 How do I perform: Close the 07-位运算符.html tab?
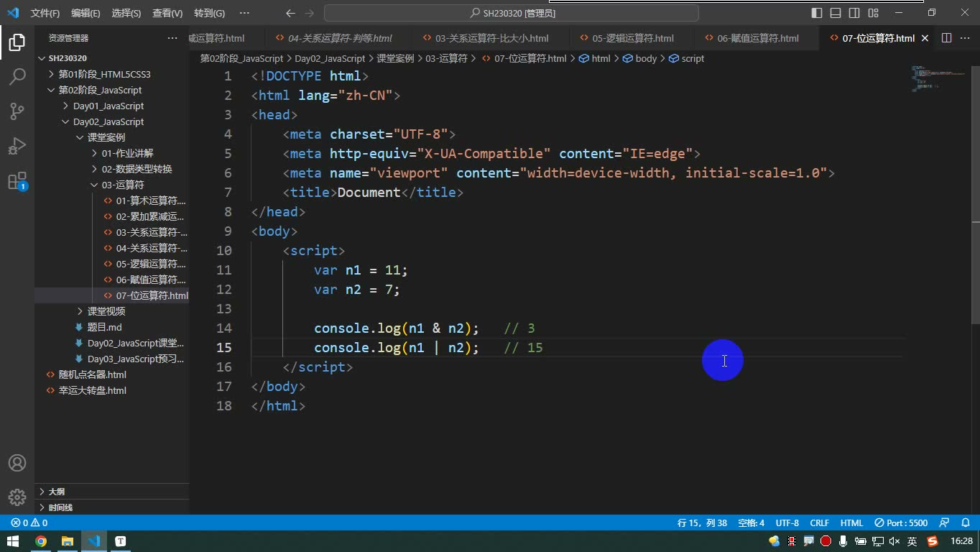coord(925,38)
